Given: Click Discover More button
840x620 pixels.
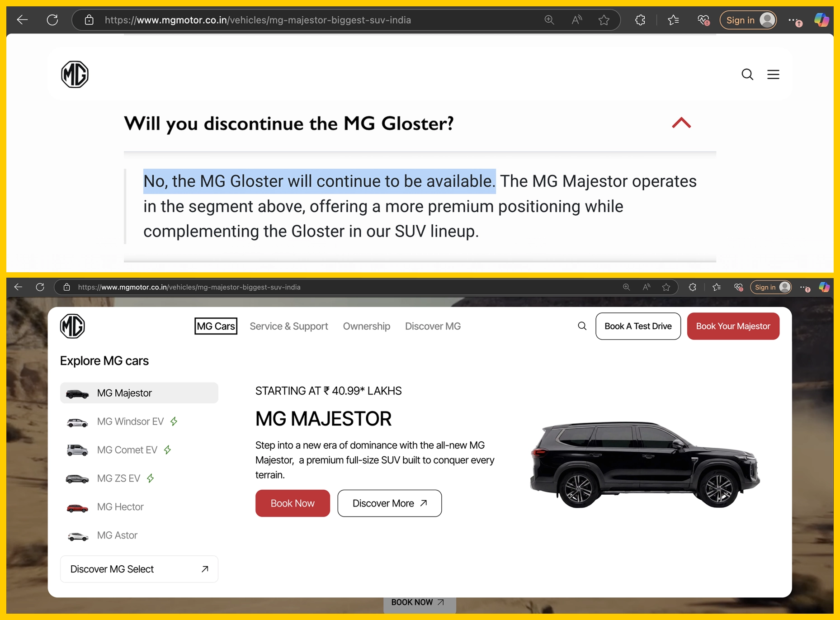Looking at the screenshot, I should (389, 503).
